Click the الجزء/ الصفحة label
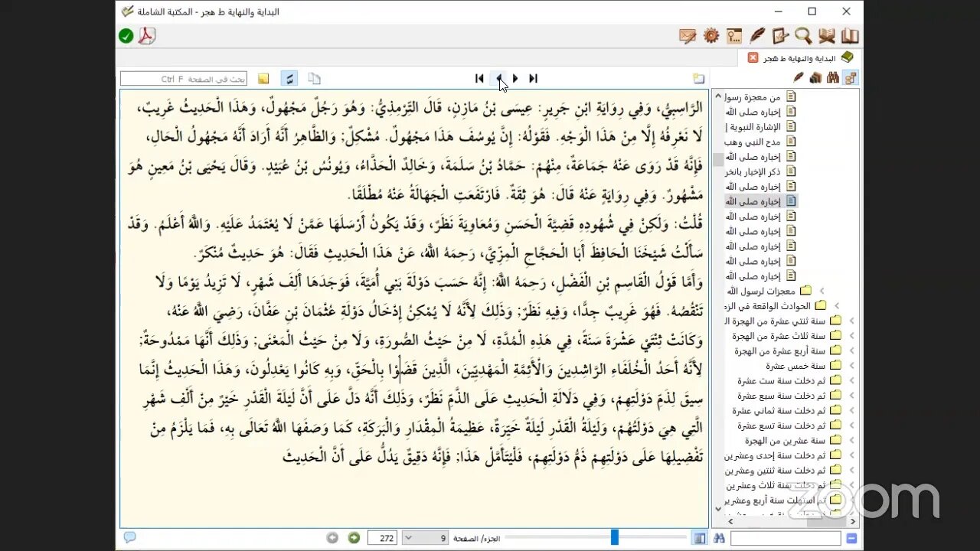 point(476,539)
